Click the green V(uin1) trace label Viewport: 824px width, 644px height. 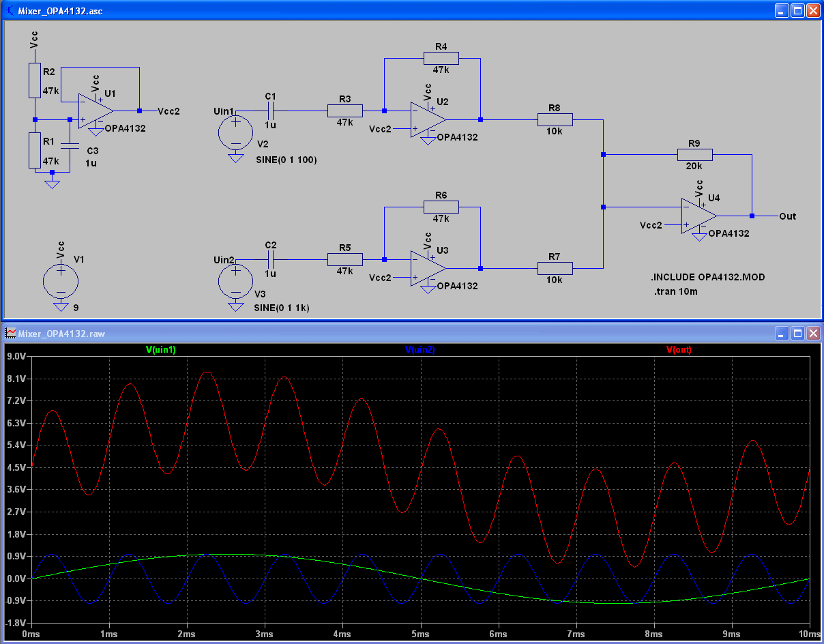[161, 350]
